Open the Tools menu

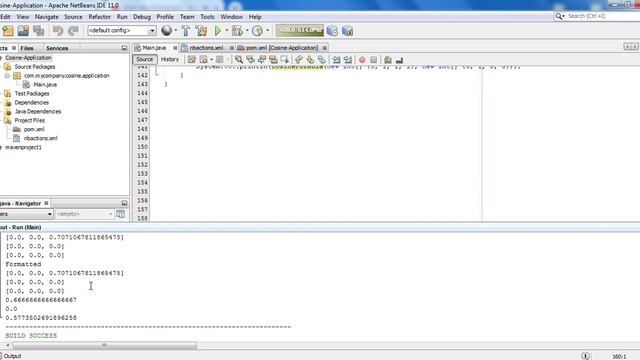[x=207, y=17]
